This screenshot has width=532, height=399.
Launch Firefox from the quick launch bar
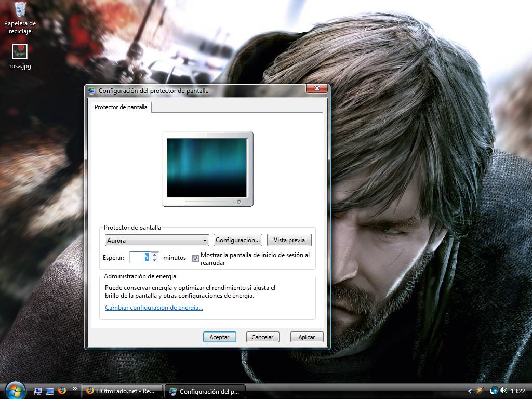[x=62, y=391]
